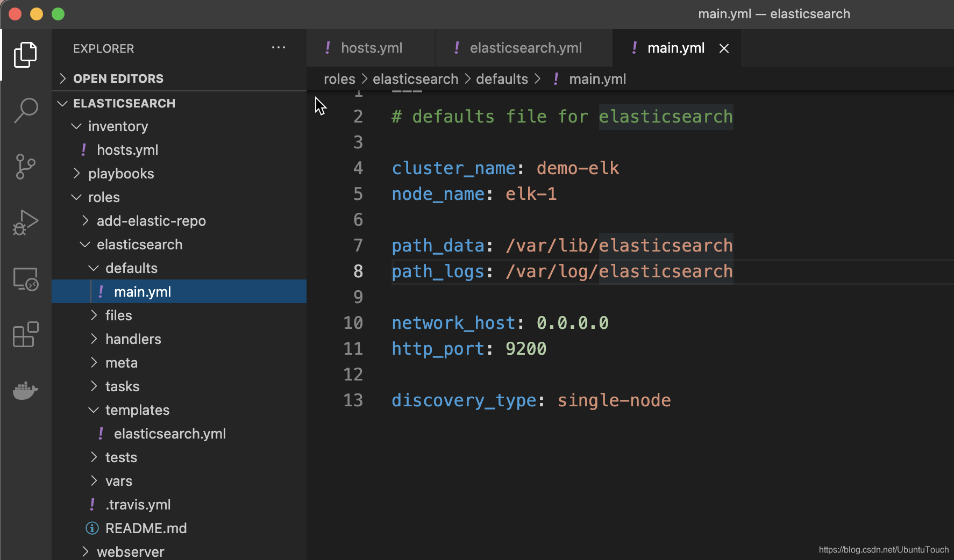This screenshot has height=560, width=954.
Task: Click the roles breadcrumb segment
Action: (x=339, y=79)
